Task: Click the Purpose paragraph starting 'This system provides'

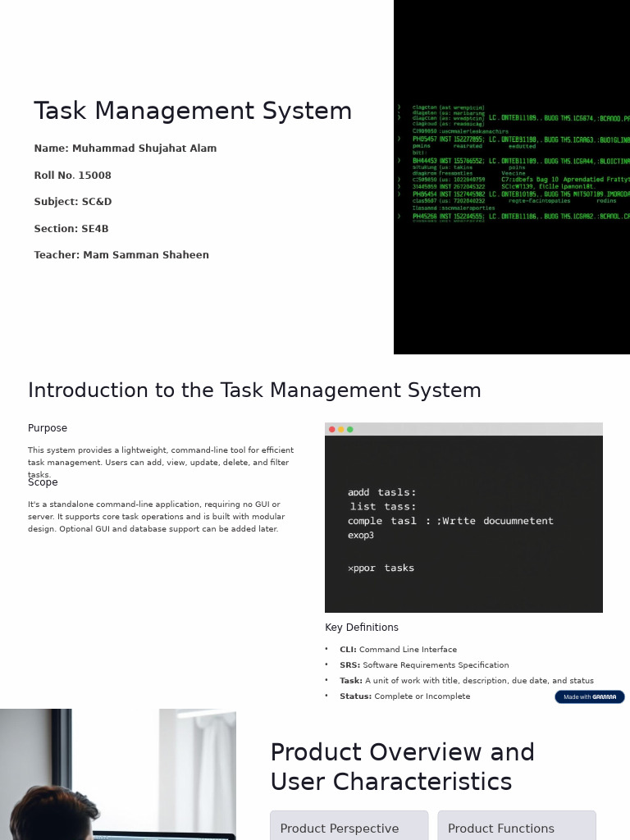Action: [x=161, y=463]
